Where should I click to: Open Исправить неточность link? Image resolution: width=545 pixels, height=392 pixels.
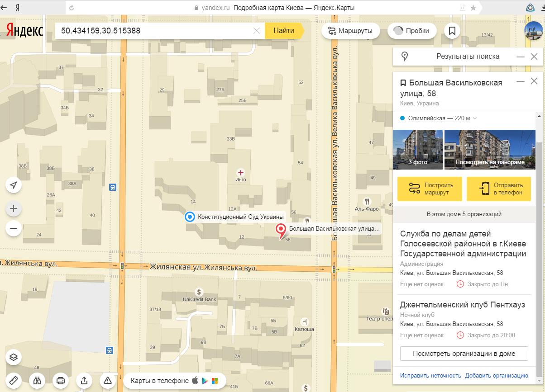[430, 375]
